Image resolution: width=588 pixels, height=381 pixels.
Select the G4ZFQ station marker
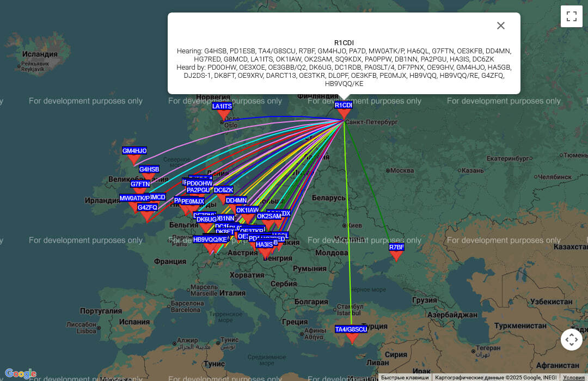[x=146, y=217]
